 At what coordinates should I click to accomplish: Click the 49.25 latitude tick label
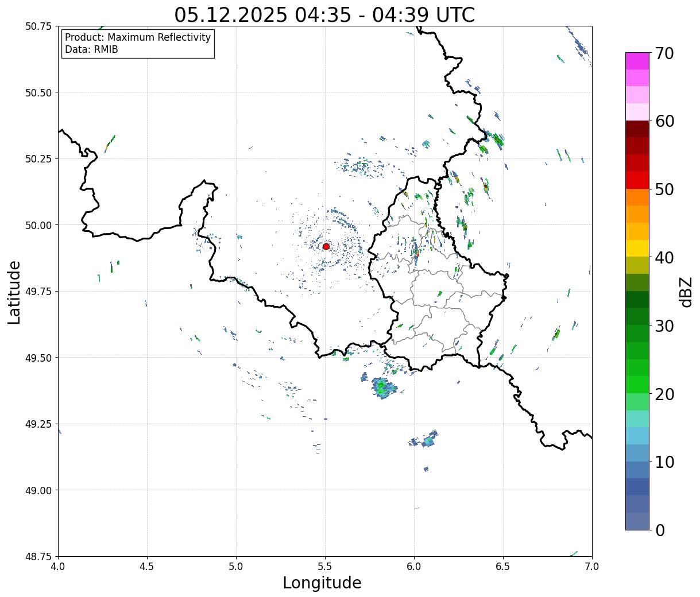tap(38, 424)
